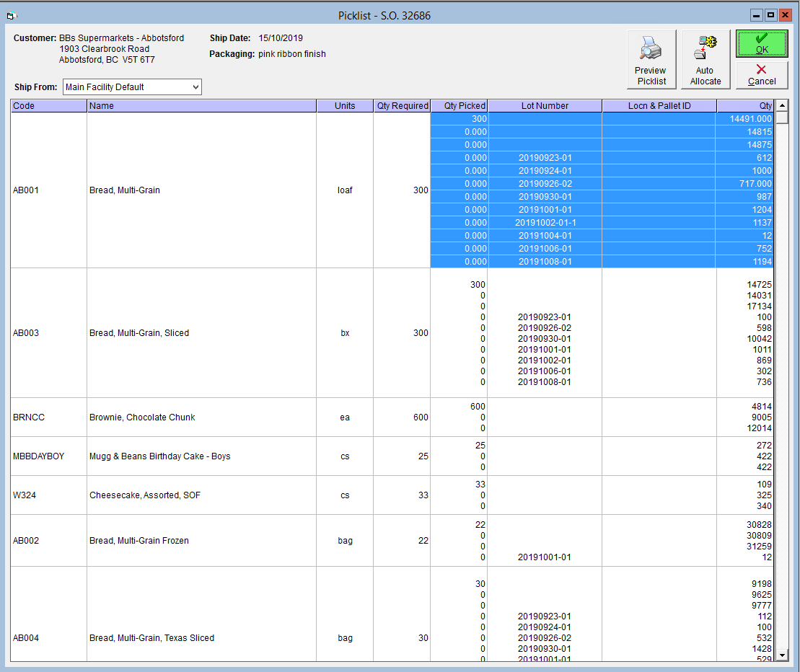Select W324 code cell
The width and height of the screenshot is (800, 672).
click(x=48, y=495)
